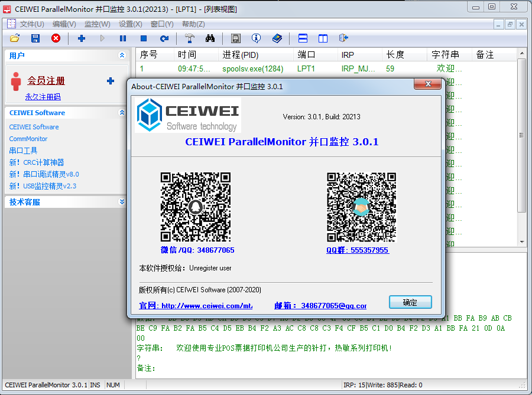
Task: Click the 进程(PID) column header
Action: click(256, 54)
